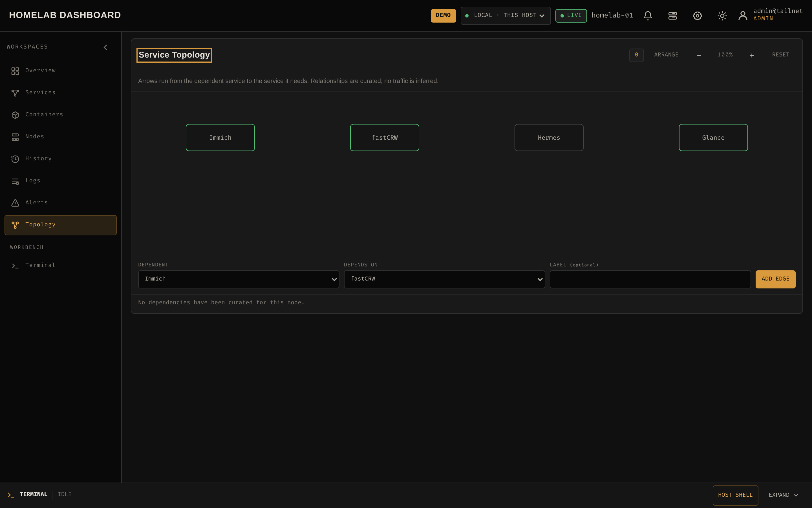812x508 pixels.
Task: Open the Logs workspace
Action: click(x=60, y=181)
